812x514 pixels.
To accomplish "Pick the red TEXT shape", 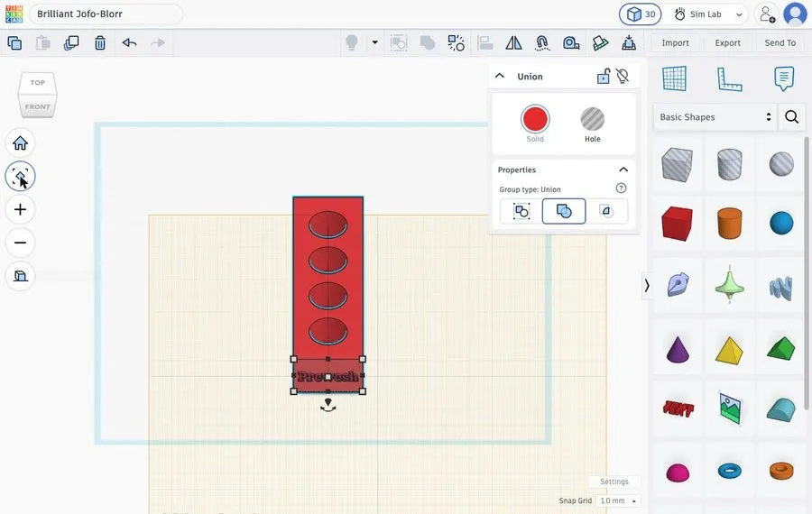I will (678, 408).
